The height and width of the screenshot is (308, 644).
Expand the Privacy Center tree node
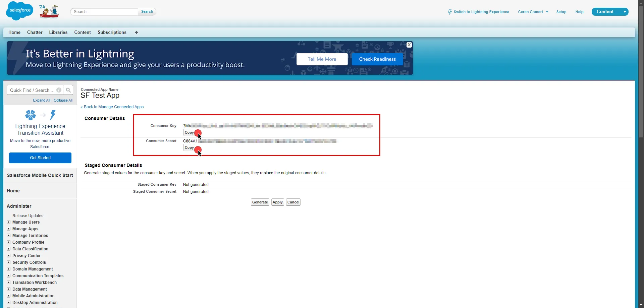point(9,256)
